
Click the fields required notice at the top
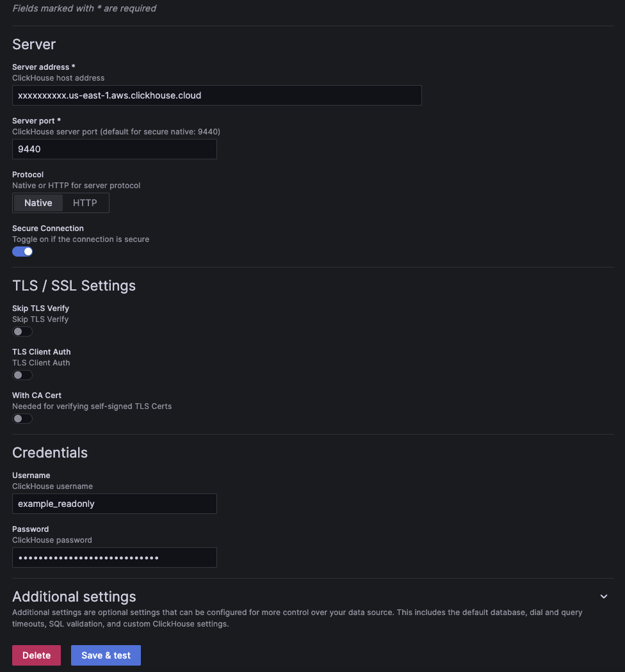[84, 8]
